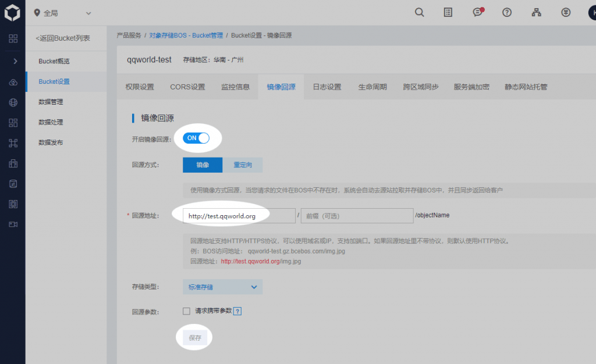This screenshot has width=596, height=364.
Task: Turn off the 开启镜像回源 ON switch
Action: pos(196,138)
